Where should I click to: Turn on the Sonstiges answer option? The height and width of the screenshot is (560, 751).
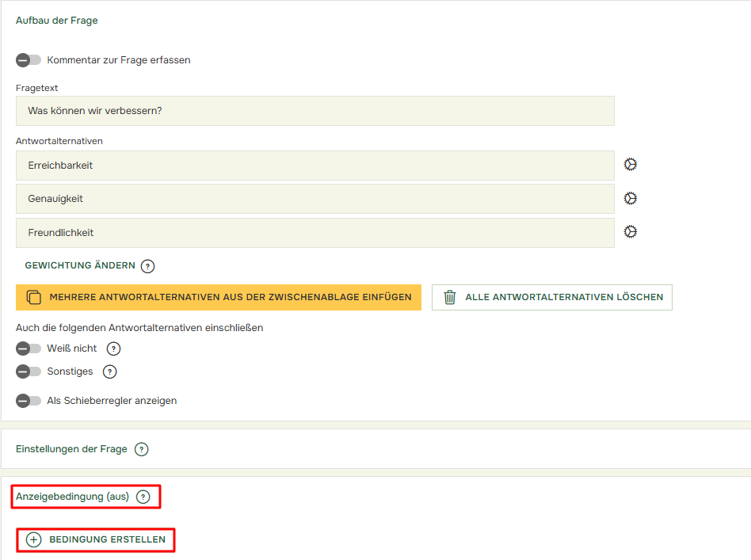pos(29,371)
